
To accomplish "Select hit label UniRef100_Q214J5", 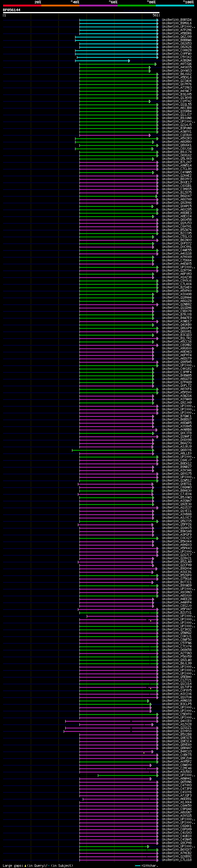I will 177,125.
